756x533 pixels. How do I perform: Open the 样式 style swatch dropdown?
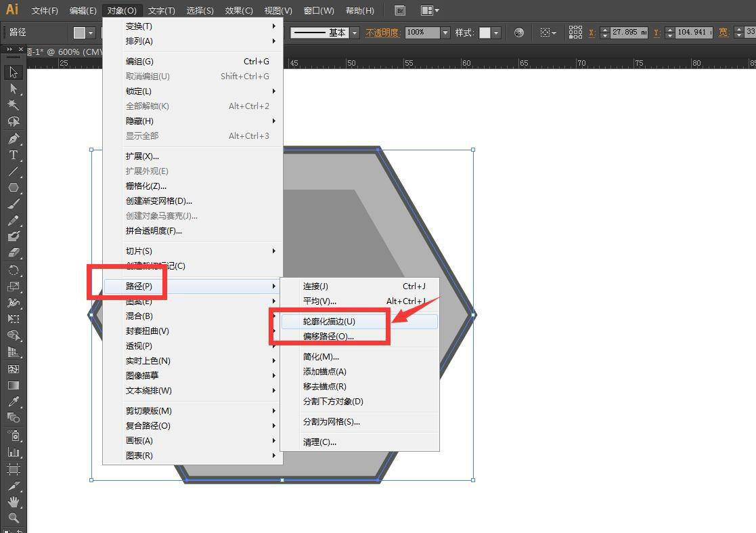click(x=496, y=31)
